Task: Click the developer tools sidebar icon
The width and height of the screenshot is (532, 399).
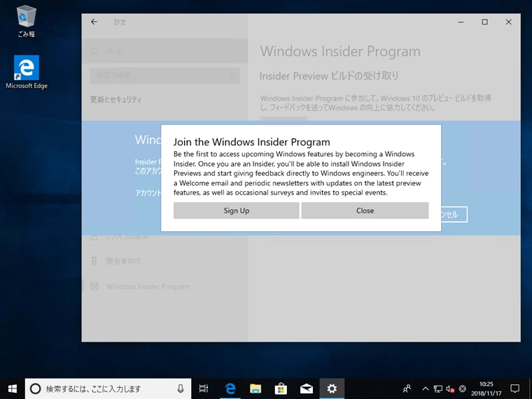Action: pos(94,261)
